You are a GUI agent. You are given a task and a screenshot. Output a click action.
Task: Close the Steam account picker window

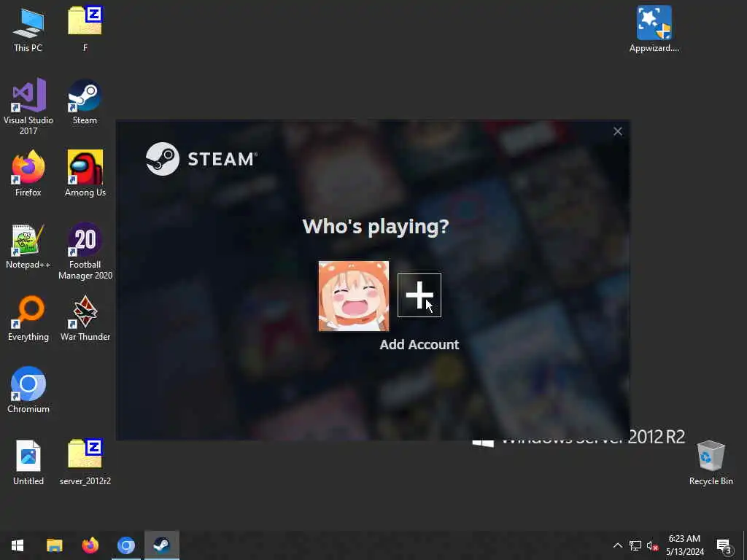click(x=617, y=131)
